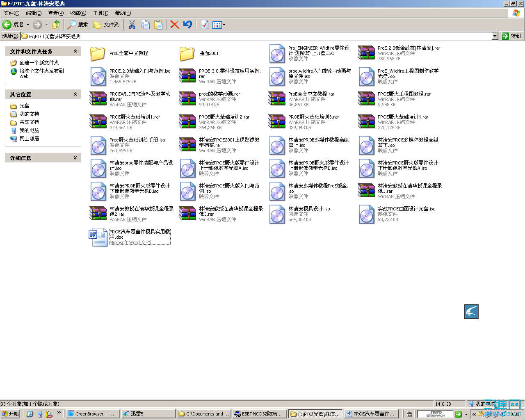Click the Copy toolbar icon
The width and height of the screenshot is (525, 420).
(x=145, y=25)
